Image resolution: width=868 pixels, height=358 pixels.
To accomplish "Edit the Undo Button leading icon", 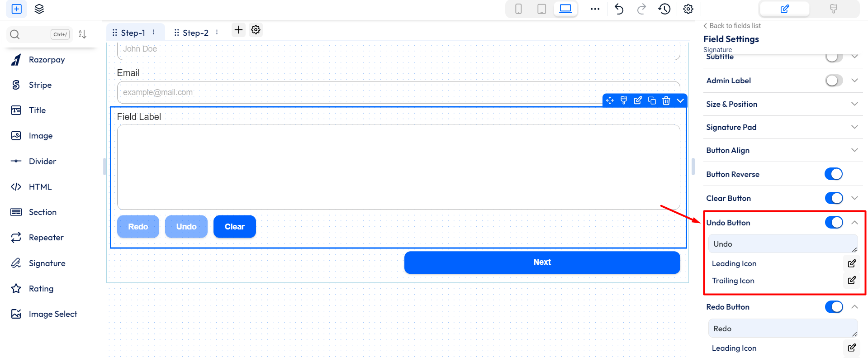I will 851,263.
